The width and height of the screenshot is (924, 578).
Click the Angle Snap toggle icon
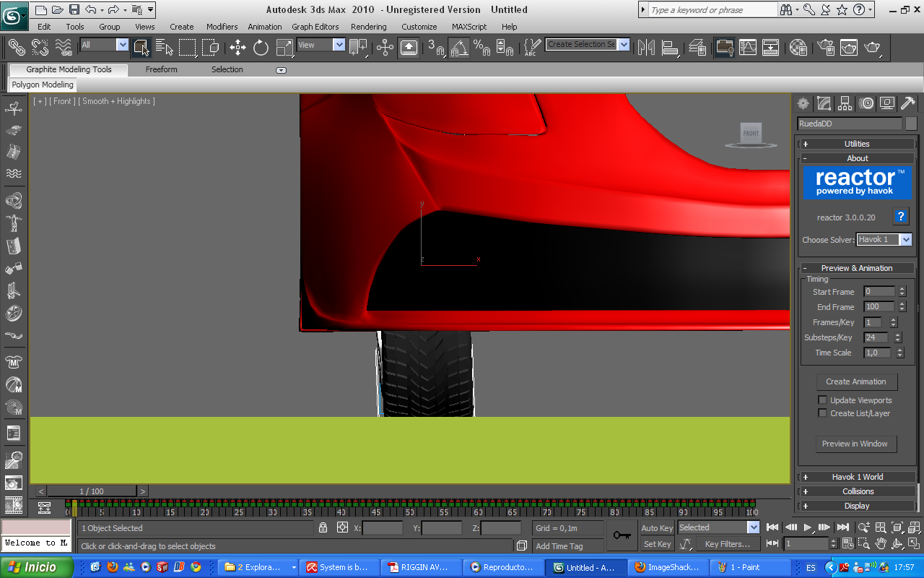(459, 48)
